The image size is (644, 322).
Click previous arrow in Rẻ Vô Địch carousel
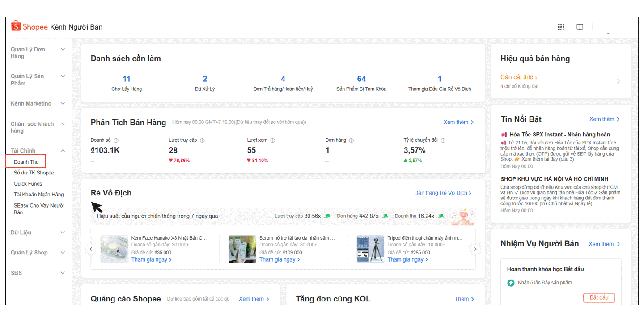91,249
